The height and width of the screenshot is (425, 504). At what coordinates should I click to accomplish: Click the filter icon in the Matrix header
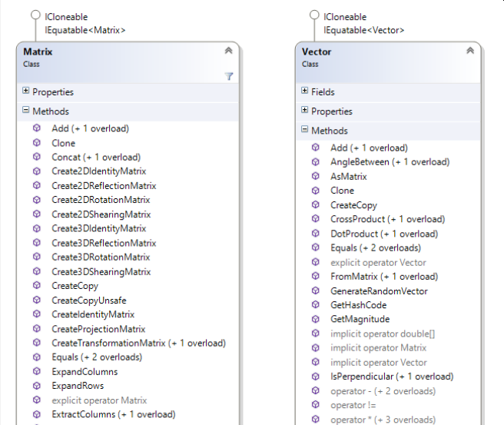(229, 76)
